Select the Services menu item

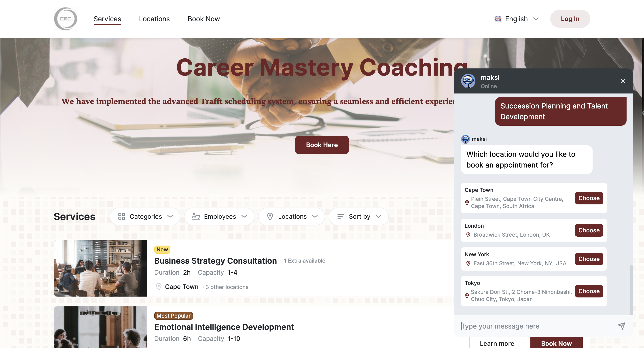click(x=107, y=18)
